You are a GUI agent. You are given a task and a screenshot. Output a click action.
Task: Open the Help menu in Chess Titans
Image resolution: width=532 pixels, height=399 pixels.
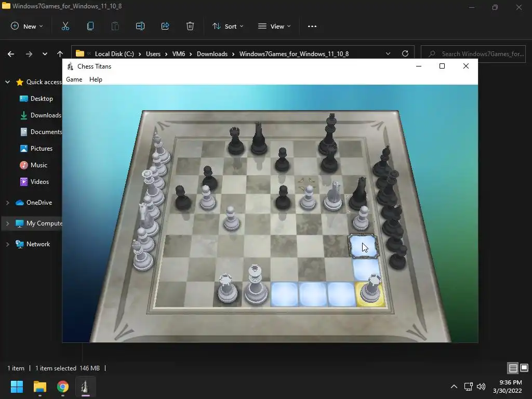(x=96, y=79)
